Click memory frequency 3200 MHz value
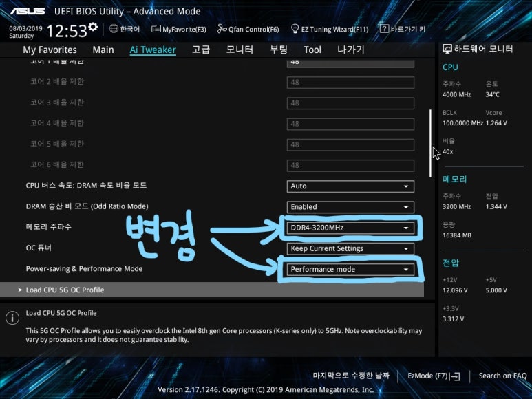This screenshot has width=532, height=399. click(456, 207)
